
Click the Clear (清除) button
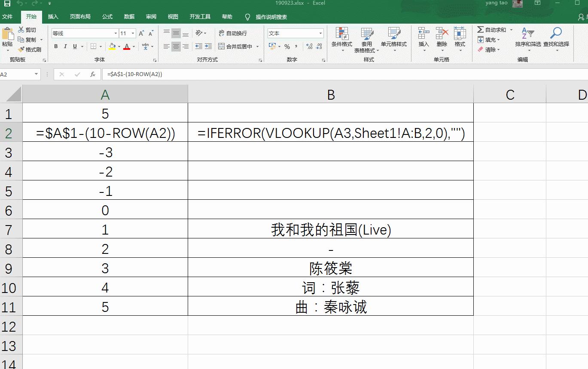tap(487, 49)
